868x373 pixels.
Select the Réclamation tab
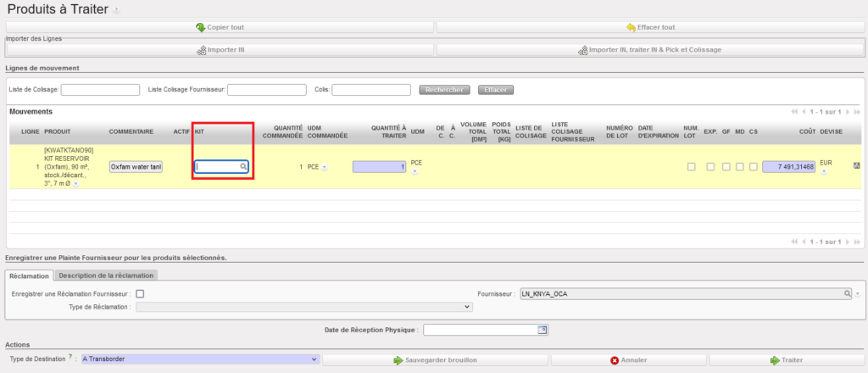tap(30, 275)
